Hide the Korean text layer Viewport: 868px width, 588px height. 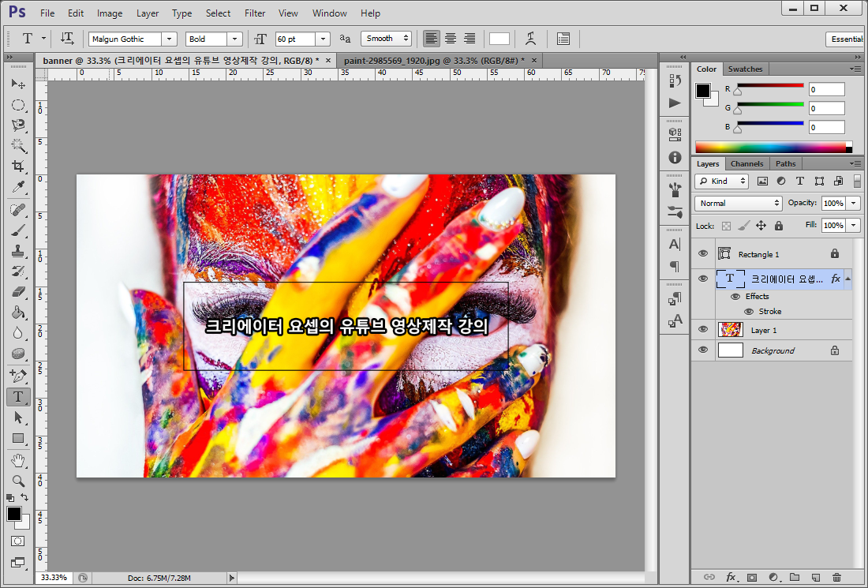click(703, 279)
